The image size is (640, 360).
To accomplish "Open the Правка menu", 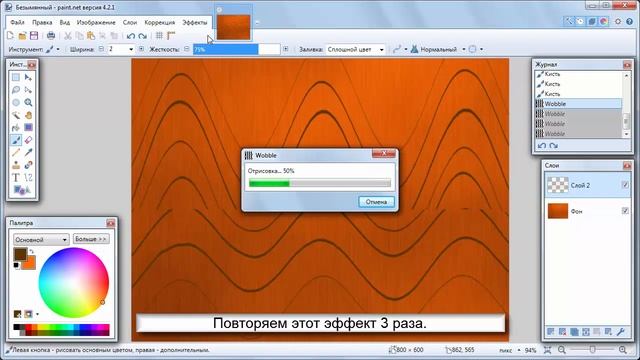I will [x=42, y=22].
